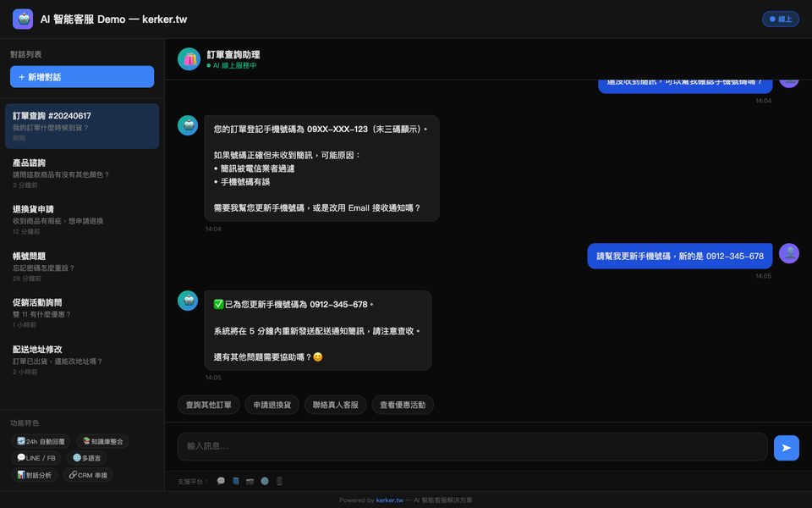Click user avatar beside 請幫我更新手機號碼 message
This screenshot has height=508, width=812.
[789, 253]
